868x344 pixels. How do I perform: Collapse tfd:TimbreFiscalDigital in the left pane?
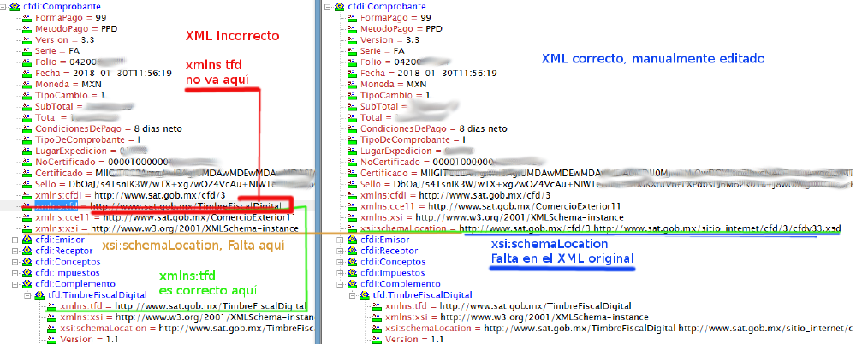coord(27,295)
